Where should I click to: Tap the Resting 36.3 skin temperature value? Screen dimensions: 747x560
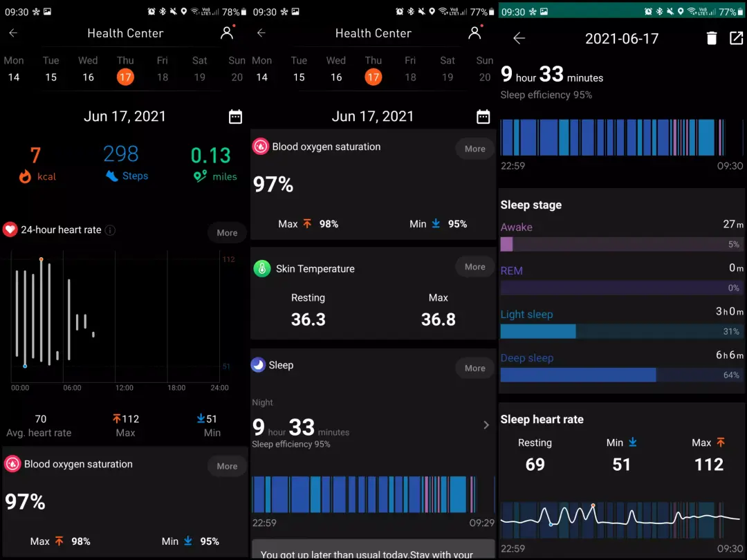pyautogui.click(x=308, y=319)
